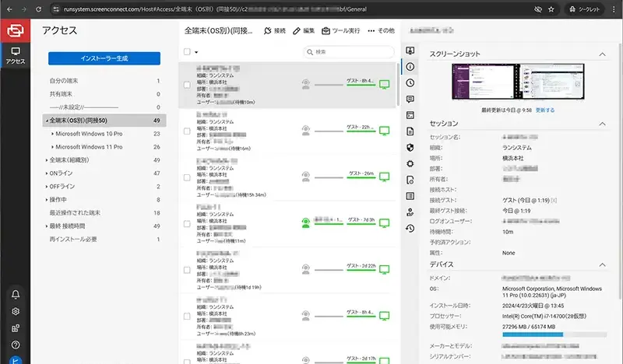
Task: Check the first session row checkbox
Action: (187, 85)
